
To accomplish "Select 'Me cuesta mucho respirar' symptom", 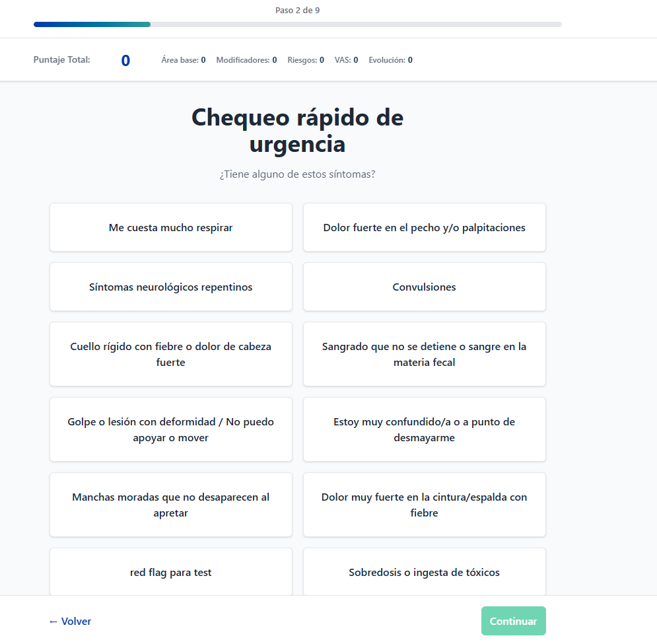I will [x=170, y=227].
